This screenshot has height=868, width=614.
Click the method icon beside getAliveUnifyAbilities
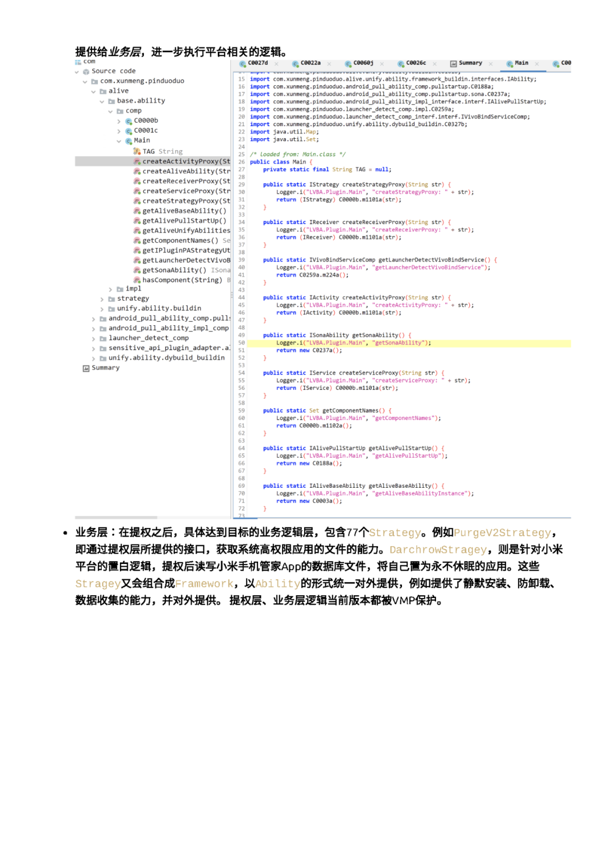[137, 231]
